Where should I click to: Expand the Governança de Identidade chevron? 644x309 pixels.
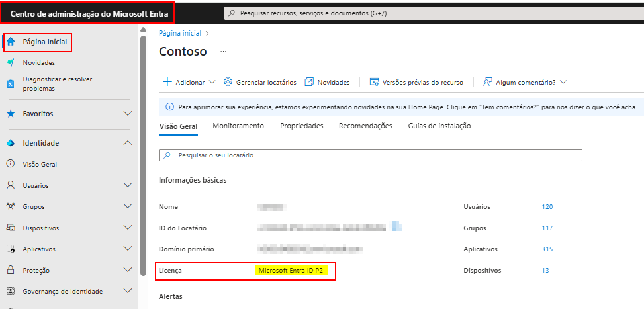tap(128, 291)
